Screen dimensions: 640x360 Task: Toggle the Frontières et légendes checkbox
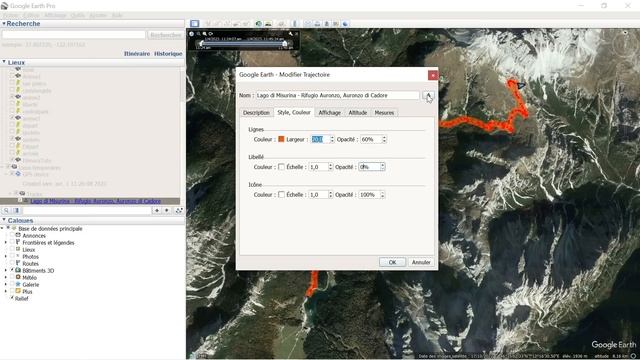(x=12, y=242)
